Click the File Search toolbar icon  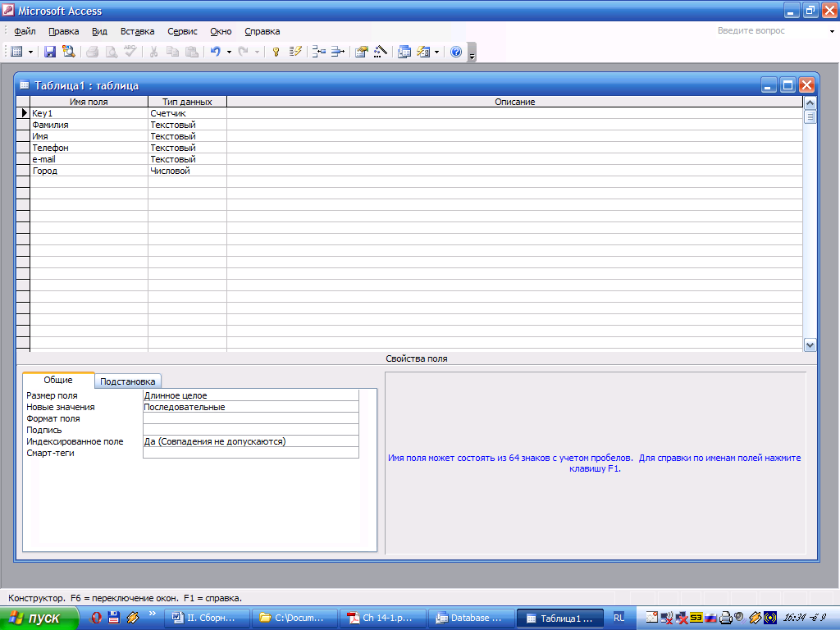pos(69,52)
